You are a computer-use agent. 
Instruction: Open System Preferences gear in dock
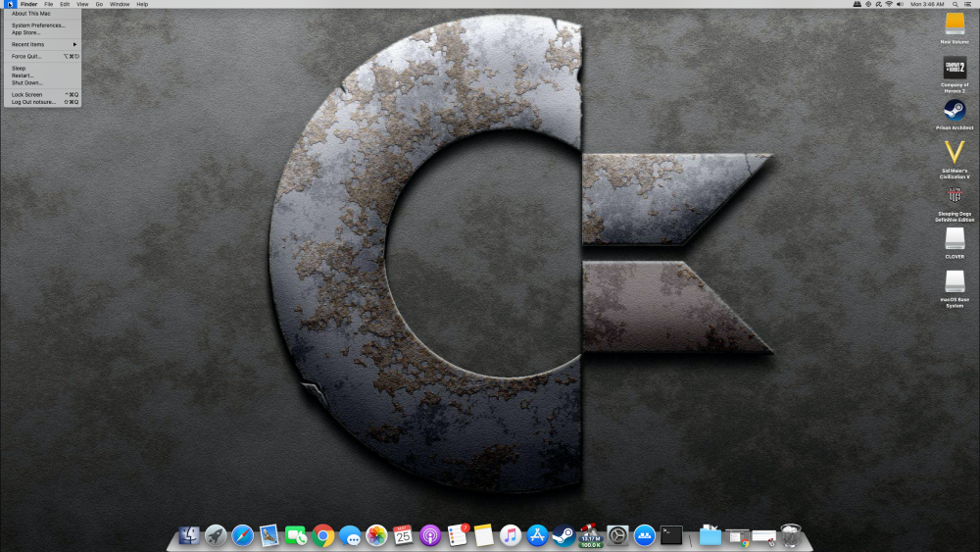[x=617, y=535]
